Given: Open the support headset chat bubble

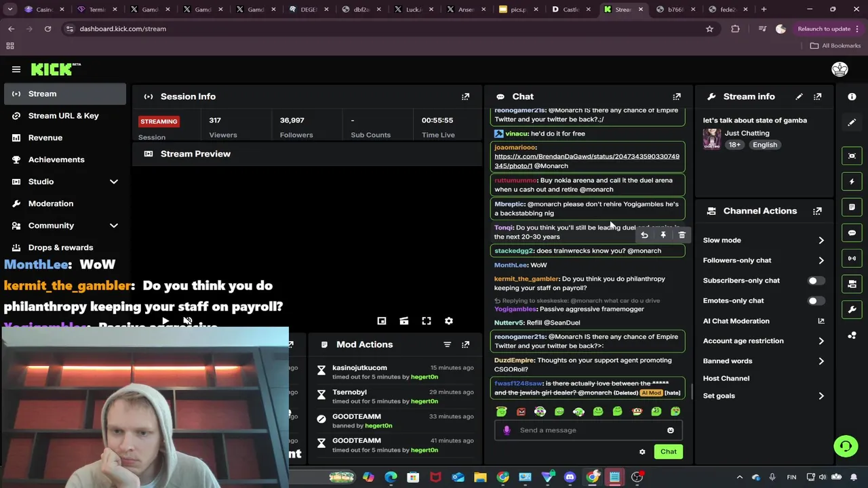Looking at the screenshot, I should 846,446.
